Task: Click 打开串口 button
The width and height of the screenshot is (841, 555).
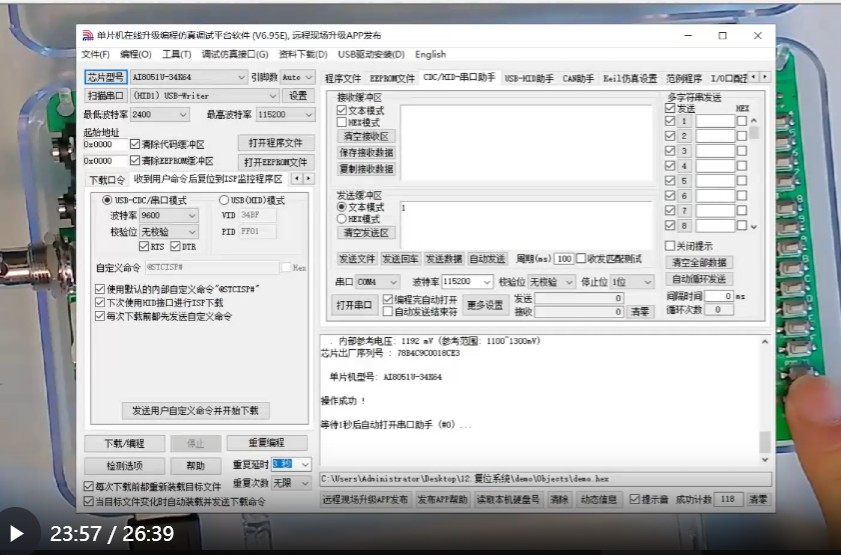Action: point(354,305)
